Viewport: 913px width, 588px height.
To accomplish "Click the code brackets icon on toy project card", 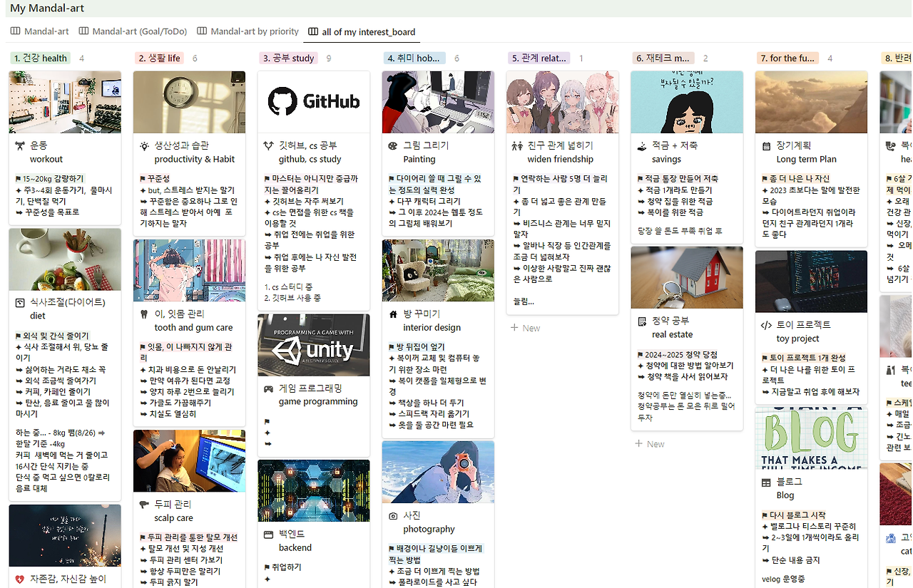I will (766, 325).
